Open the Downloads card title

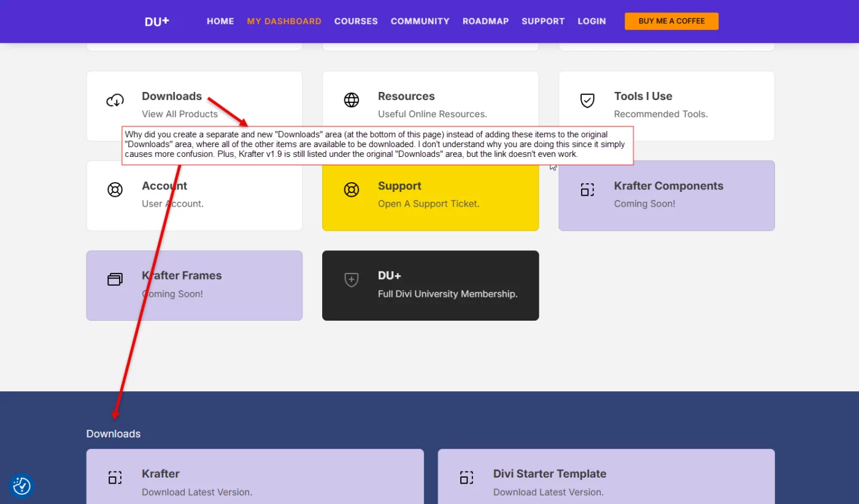click(x=172, y=96)
